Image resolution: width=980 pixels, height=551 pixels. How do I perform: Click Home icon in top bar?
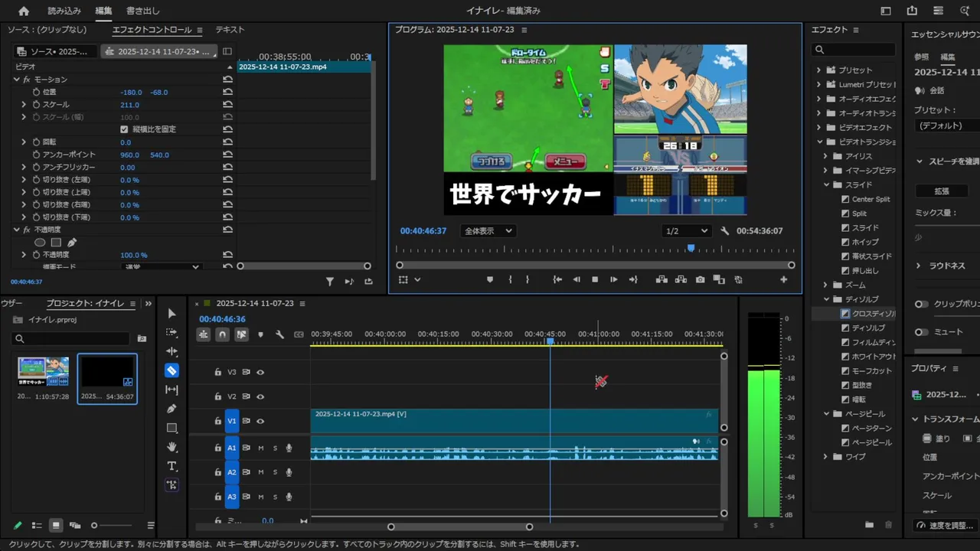point(24,11)
